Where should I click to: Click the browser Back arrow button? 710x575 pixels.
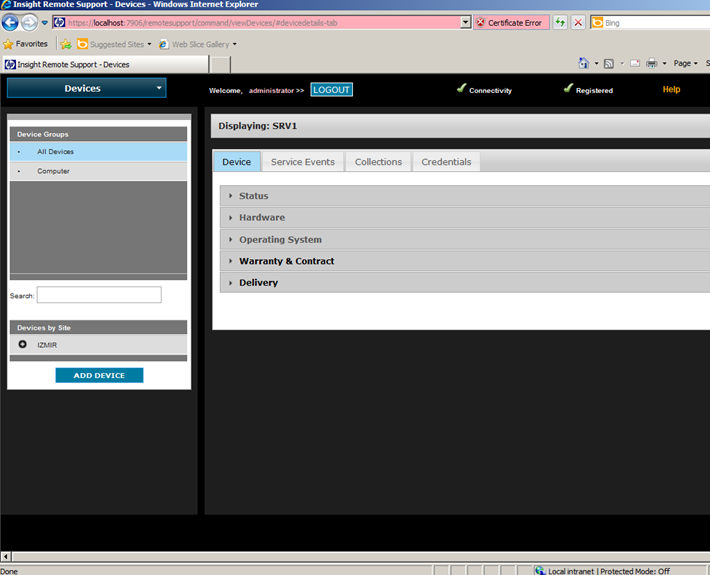click(x=11, y=22)
